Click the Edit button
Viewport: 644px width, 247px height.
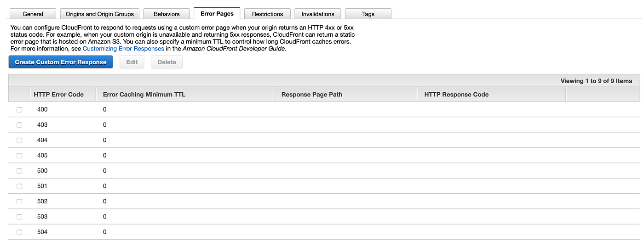132,62
